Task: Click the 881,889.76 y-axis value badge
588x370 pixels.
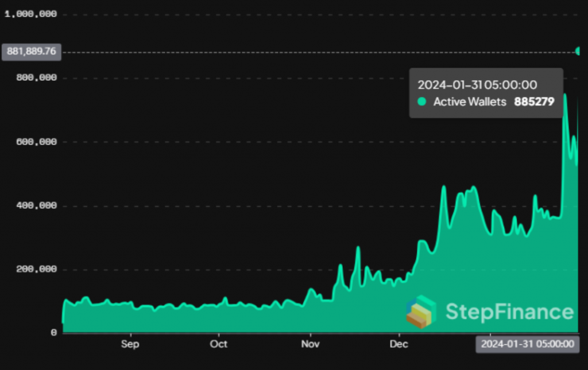Action: 32,52
